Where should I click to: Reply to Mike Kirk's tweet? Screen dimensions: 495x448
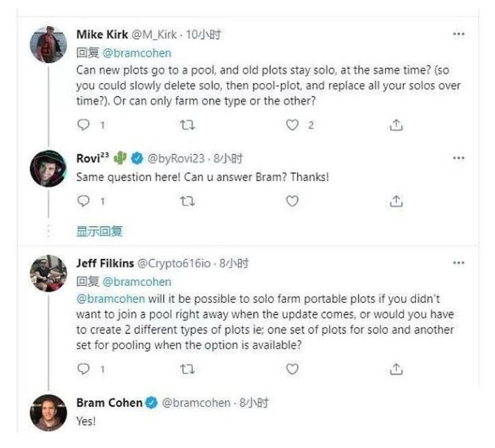click(84, 125)
